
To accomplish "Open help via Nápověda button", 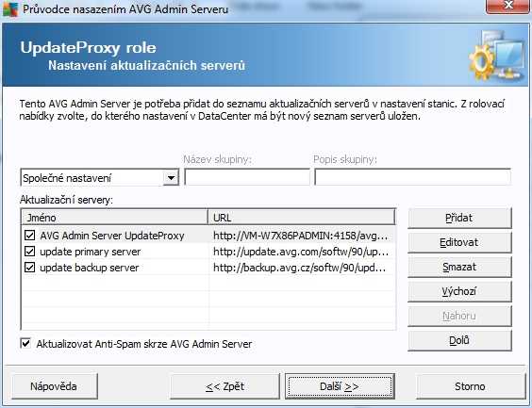I will (x=55, y=386).
